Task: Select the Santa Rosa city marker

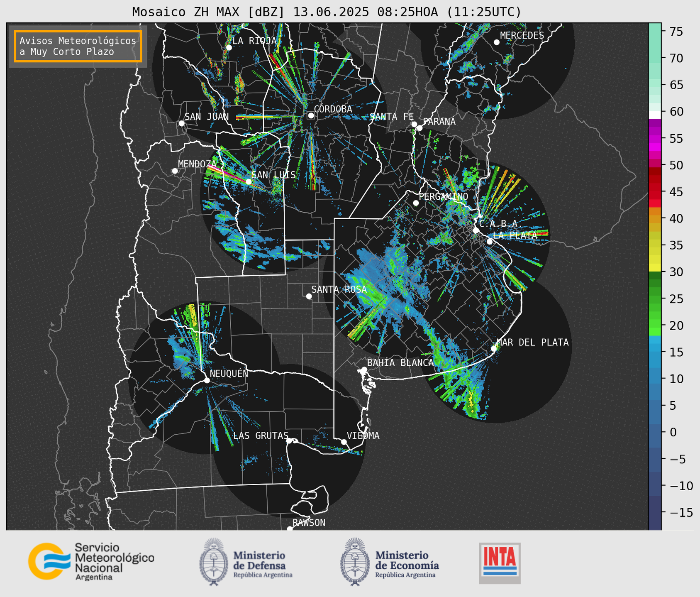Action: point(309,296)
